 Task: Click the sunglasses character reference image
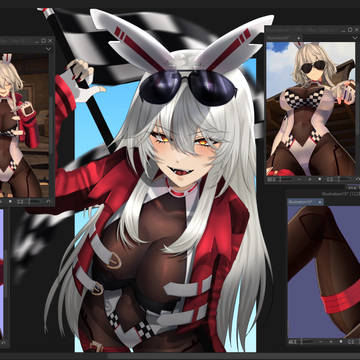coord(310,109)
